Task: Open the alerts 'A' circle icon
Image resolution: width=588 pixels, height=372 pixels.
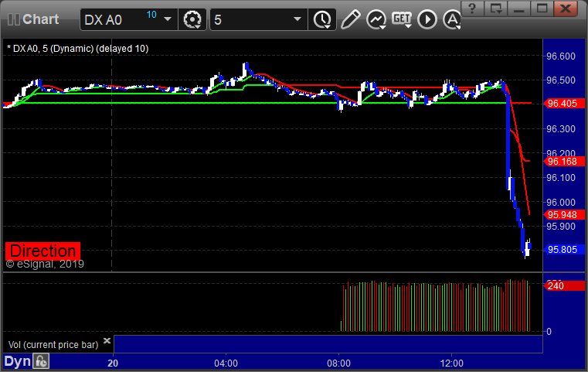Action: (450, 19)
